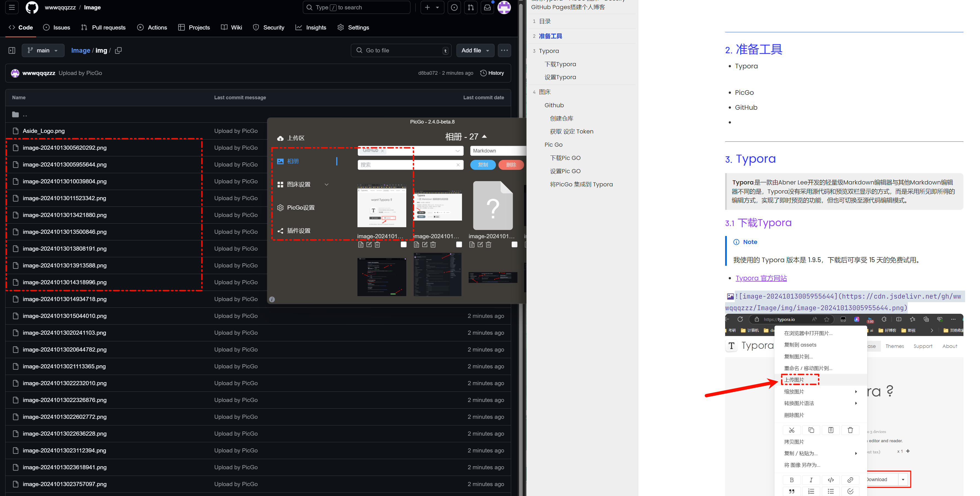The height and width of the screenshot is (496, 980).
Task: Switch to the Actions tab
Action: 152,27
